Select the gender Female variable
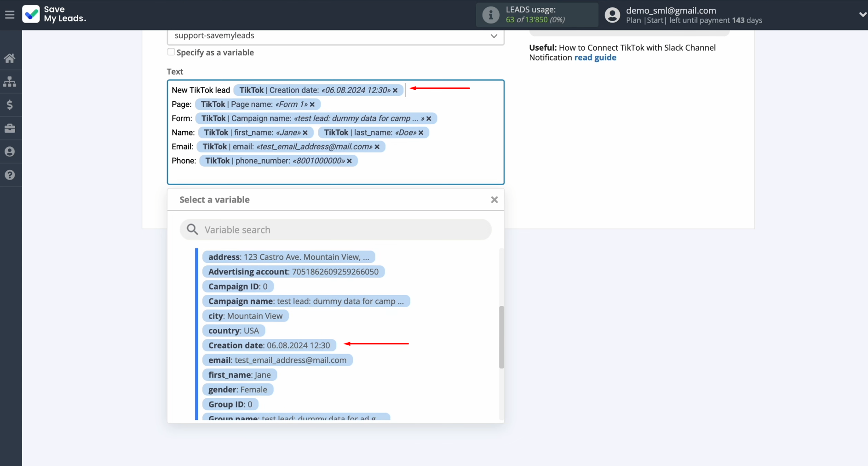 click(x=238, y=390)
